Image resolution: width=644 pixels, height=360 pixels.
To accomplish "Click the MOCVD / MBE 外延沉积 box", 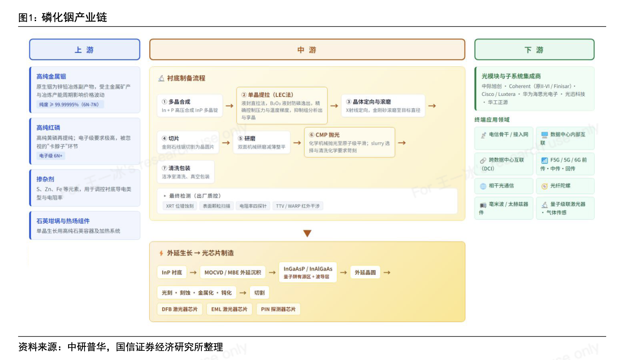I will pyautogui.click(x=233, y=273).
